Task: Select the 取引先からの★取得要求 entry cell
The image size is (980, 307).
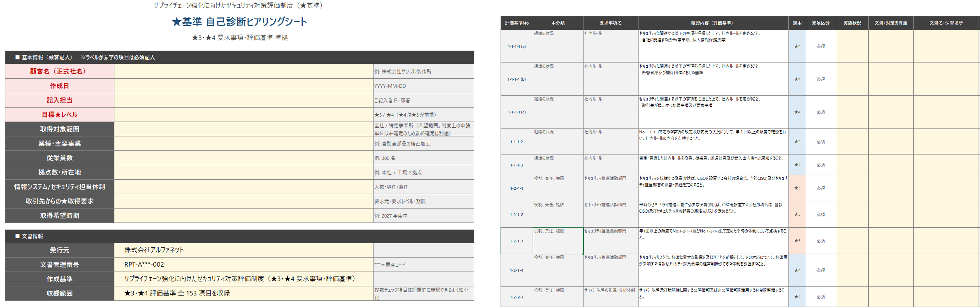Action: point(244,201)
